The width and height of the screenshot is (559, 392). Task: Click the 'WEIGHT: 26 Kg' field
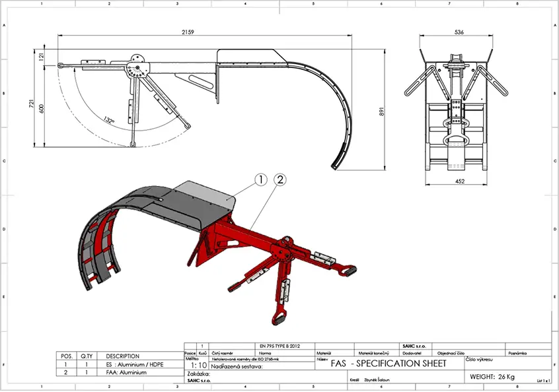pyautogui.click(x=492, y=377)
